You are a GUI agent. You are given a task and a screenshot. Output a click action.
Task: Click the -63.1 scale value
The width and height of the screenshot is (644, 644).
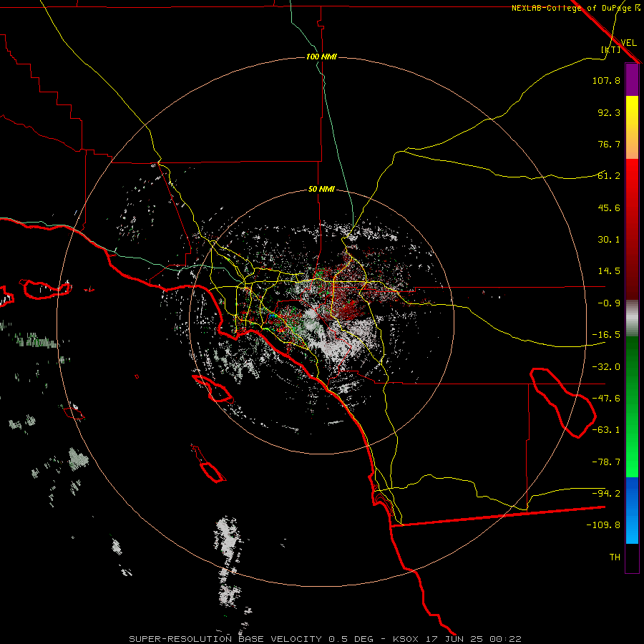606,430
